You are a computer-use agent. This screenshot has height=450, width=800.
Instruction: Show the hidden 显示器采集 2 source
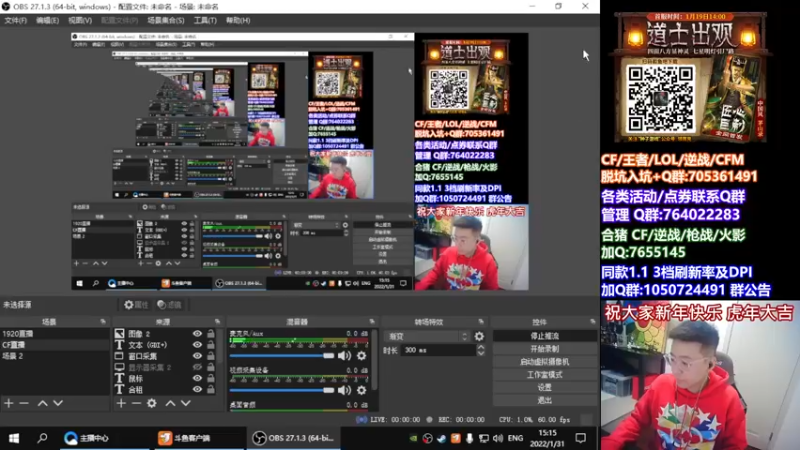click(197, 367)
